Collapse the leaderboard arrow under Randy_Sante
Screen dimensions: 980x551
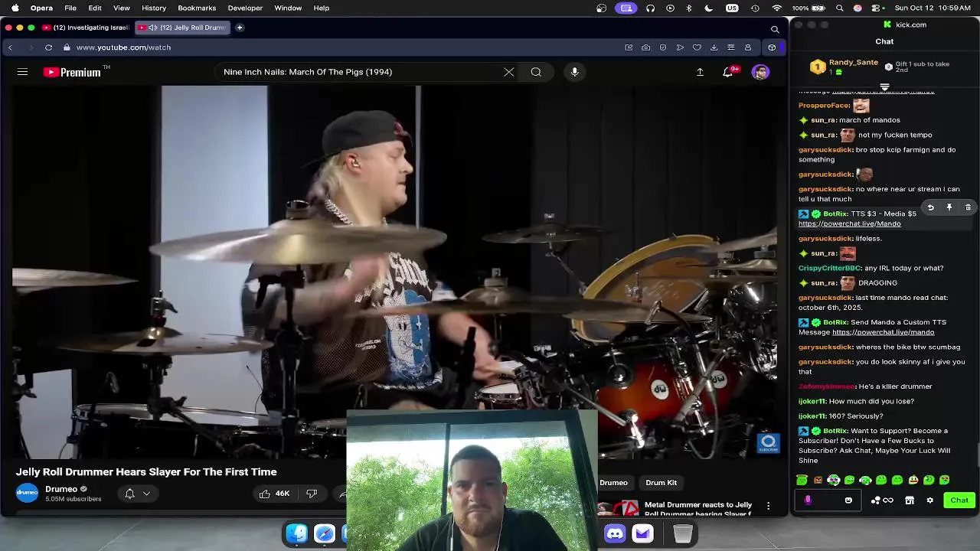(884, 87)
